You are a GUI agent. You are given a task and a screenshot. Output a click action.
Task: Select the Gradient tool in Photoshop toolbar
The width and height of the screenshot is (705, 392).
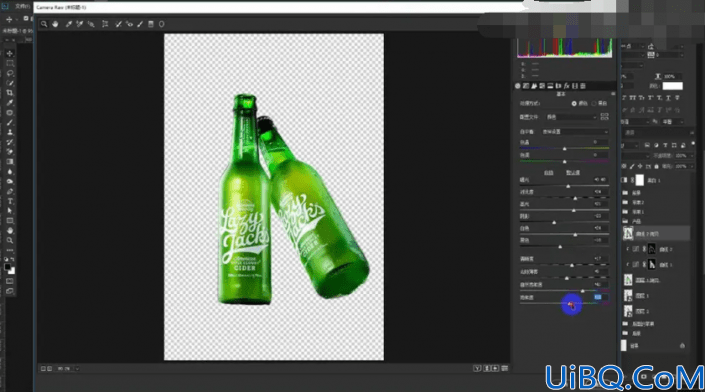coord(9,161)
